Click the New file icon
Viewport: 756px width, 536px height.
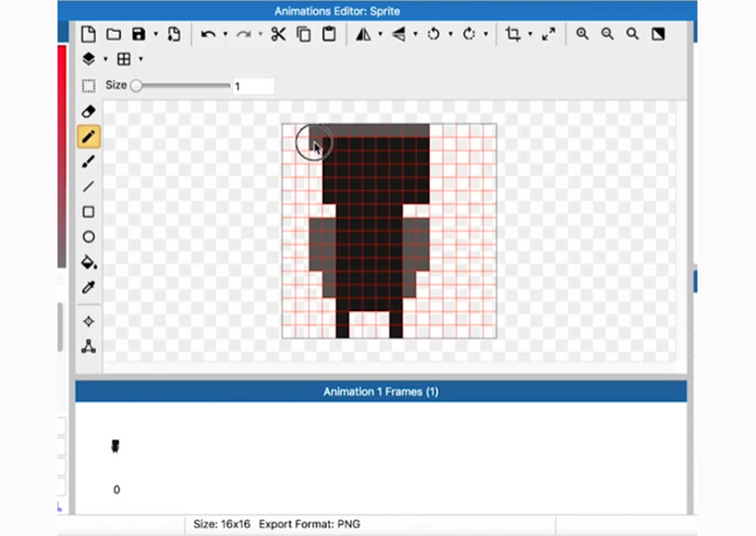click(x=88, y=35)
